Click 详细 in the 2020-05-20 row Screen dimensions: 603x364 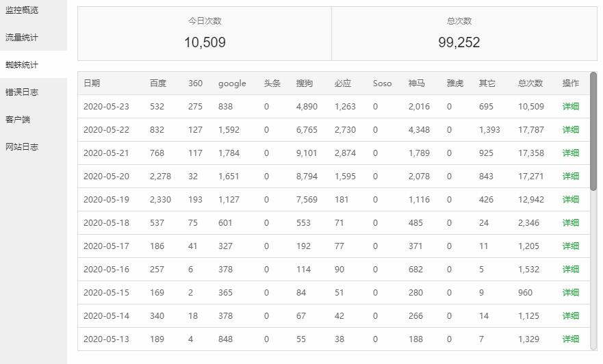pyautogui.click(x=570, y=177)
